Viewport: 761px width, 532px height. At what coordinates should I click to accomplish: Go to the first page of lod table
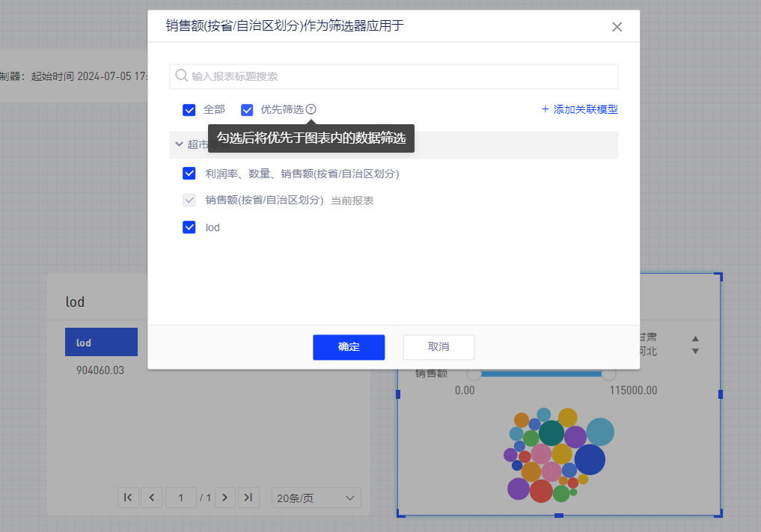point(128,498)
